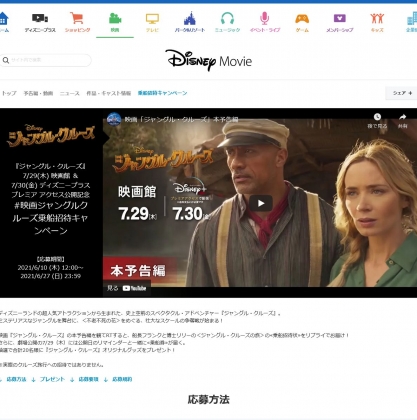Open the Music headphones icon
This screenshot has width=417, height=420.
tap(227, 18)
